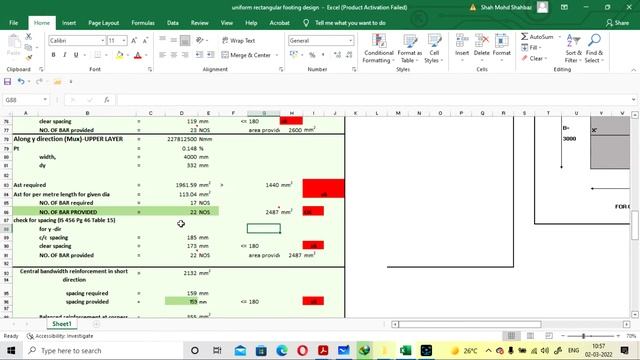Align text right

(185, 55)
